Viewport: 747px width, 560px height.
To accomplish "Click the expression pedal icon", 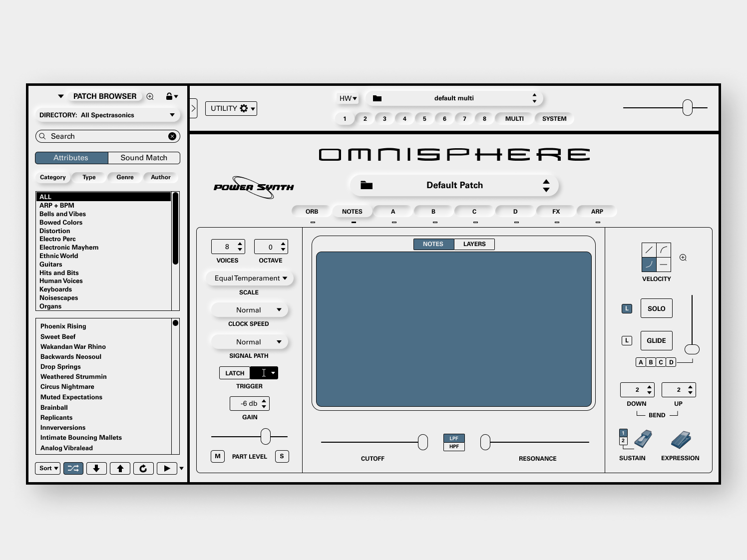I will tap(681, 440).
